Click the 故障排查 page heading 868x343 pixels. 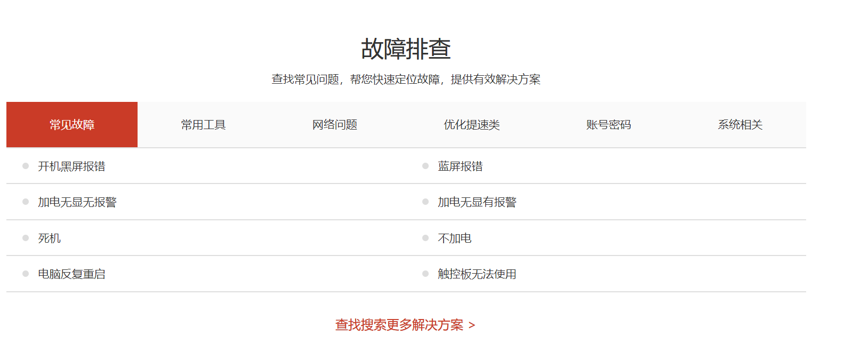(x=406, y=49)
